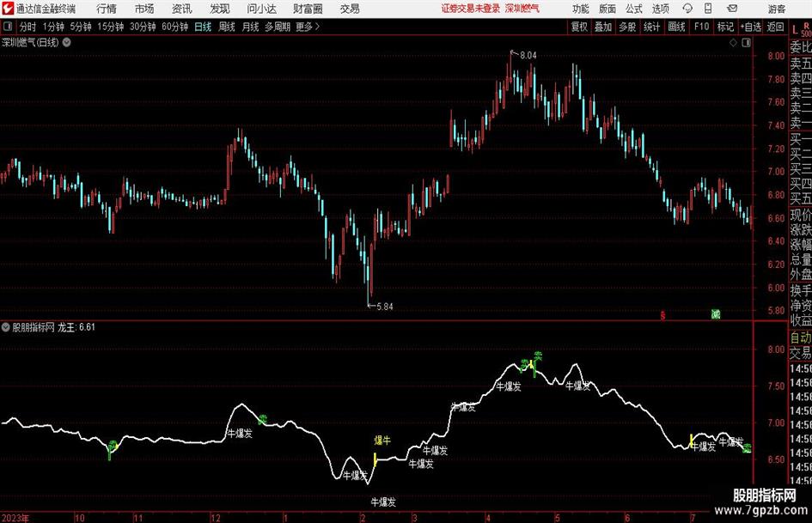Screen dimensions: 812x523
Task: Open the 发现 menu
Action: pos(220,9)
